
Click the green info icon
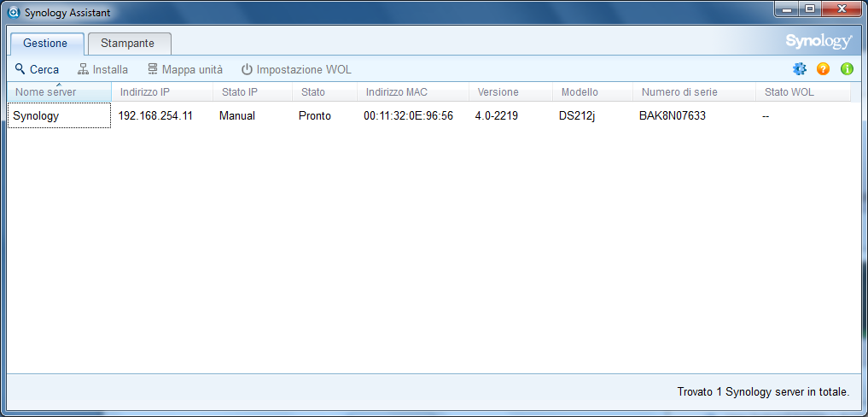847,69
